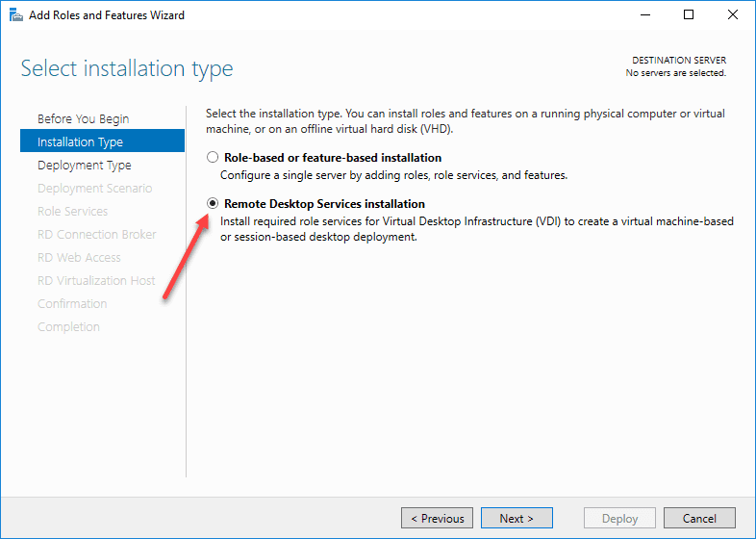The image size is (756, 539).
Task: Click the Completion step in sidebar
Action: (68, 326)
